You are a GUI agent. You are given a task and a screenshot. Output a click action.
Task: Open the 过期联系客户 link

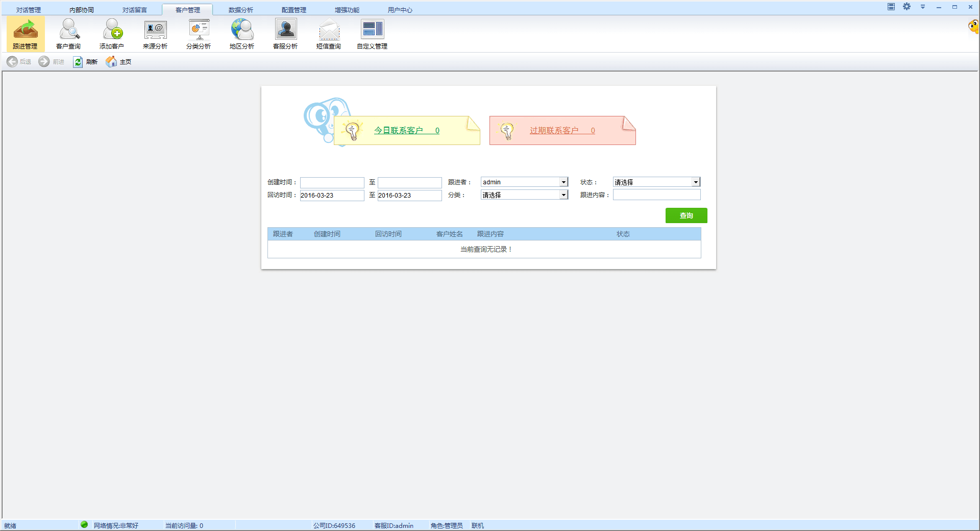(x=562, y=131)
